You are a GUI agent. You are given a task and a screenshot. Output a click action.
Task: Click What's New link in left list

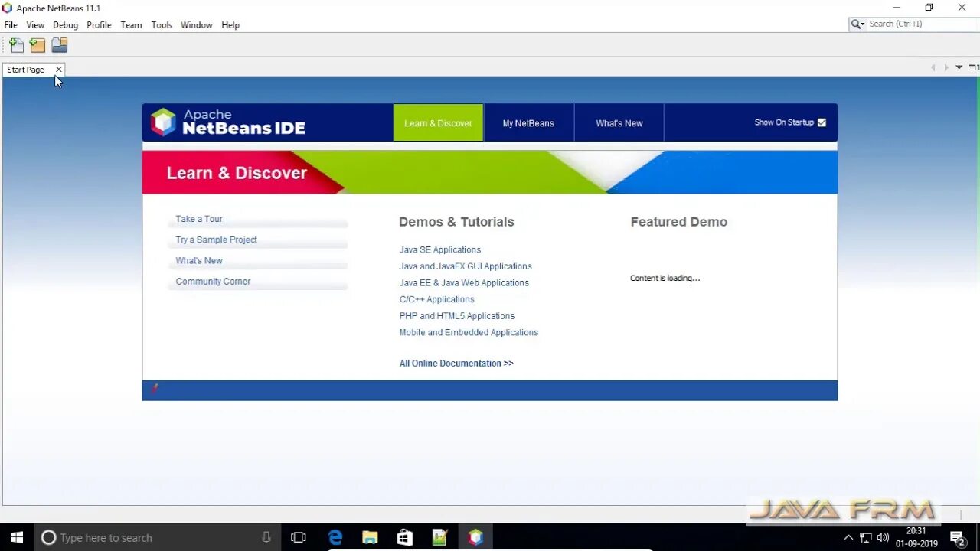point(199,260)
